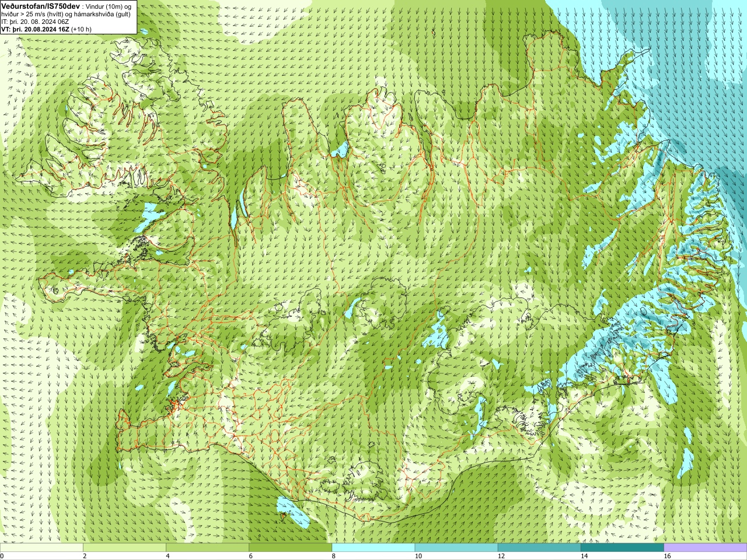Click the 'IT: þri. 20. 08. 2024 06Z' line
Screen dimensions: 747x560
tap(35, 22)
